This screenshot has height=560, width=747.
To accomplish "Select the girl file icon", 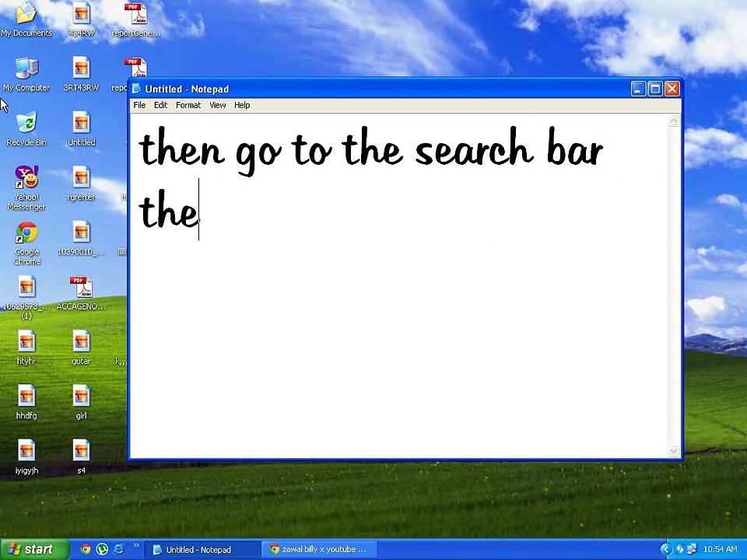I will click(x=82, y=402).
